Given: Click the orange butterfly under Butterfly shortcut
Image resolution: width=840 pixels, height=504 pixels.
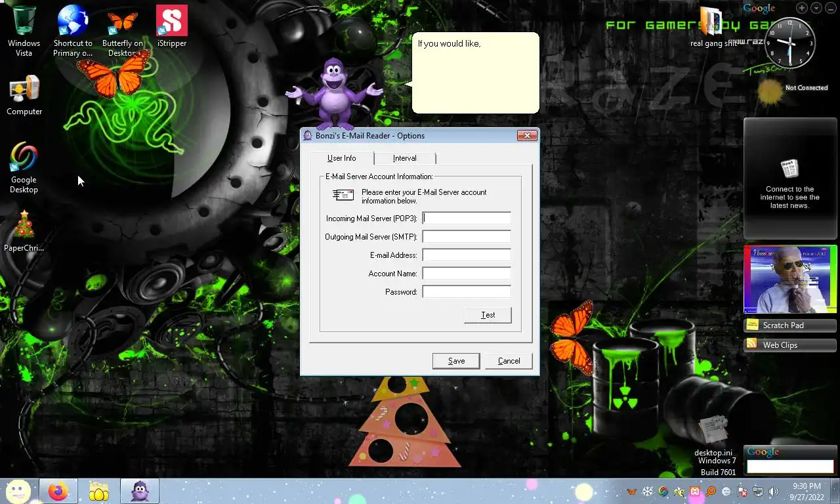Looking at the screenshot, I should (x=114, y=75).
